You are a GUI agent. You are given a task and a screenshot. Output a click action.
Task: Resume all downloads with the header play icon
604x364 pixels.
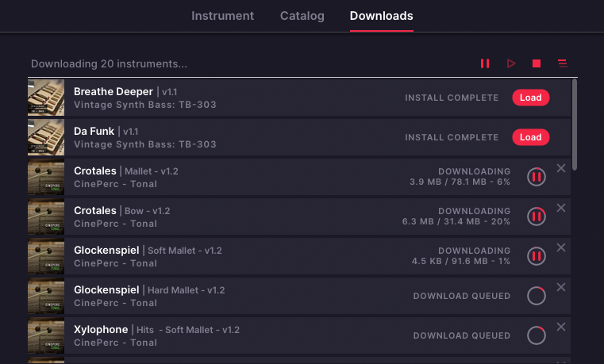(511, 63)
